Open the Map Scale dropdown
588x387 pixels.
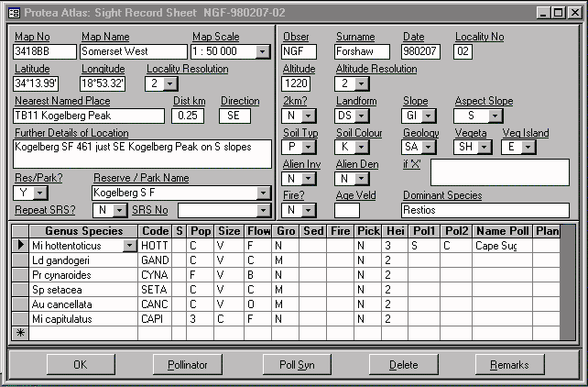click(263, 52)
